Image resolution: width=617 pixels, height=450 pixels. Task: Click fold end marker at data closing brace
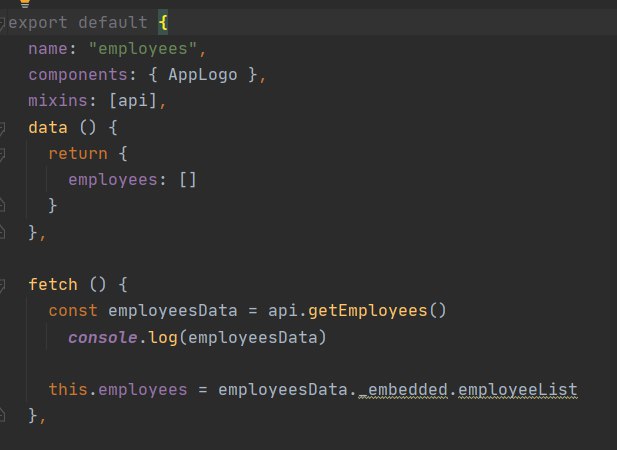point(2,231)
